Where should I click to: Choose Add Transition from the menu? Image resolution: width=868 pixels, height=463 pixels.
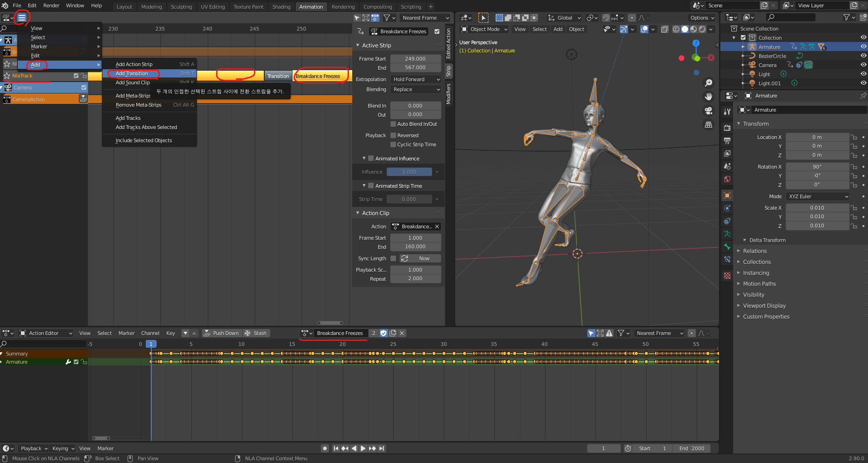tap(132, 73)
